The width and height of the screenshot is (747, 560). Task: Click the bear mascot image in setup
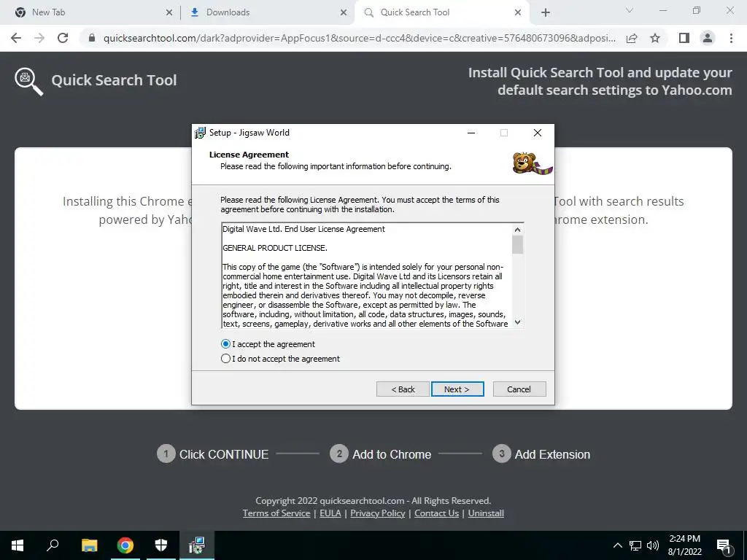532,163
